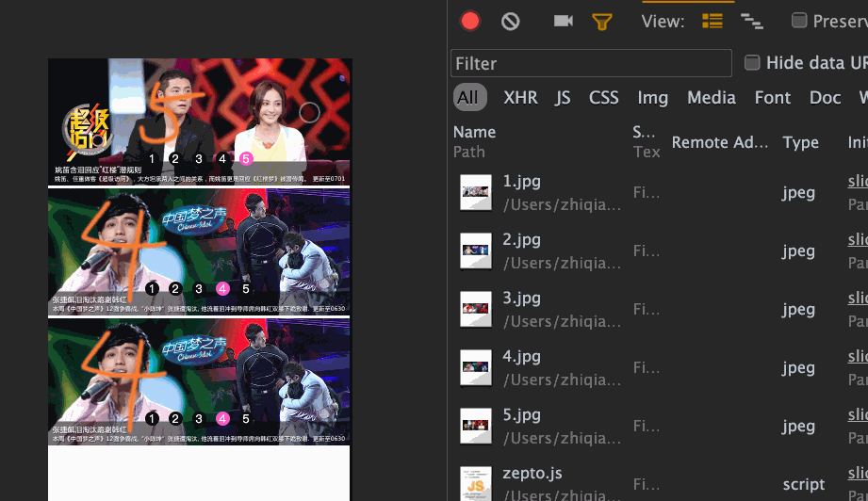Stop recording with the red record button

[x=470, y=21]
